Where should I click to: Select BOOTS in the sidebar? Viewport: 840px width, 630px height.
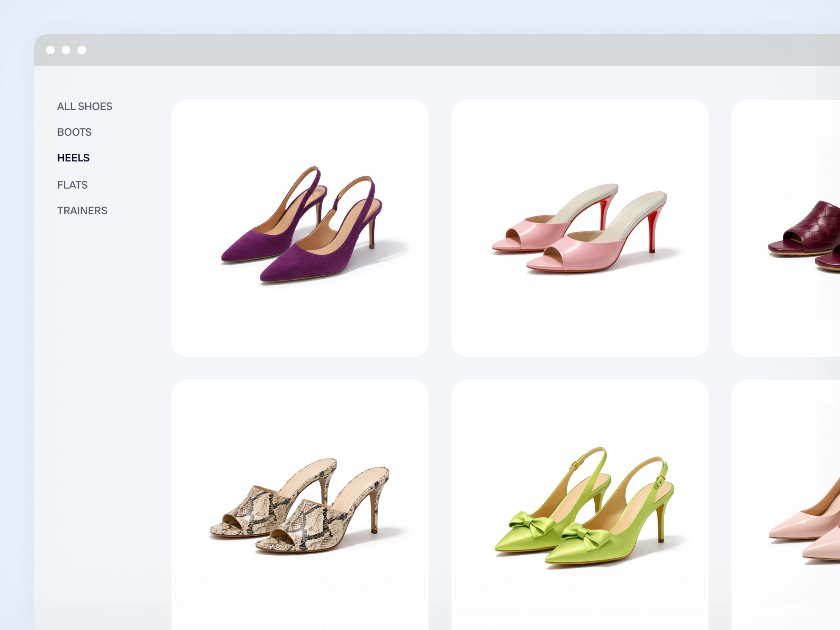point(74,132)
